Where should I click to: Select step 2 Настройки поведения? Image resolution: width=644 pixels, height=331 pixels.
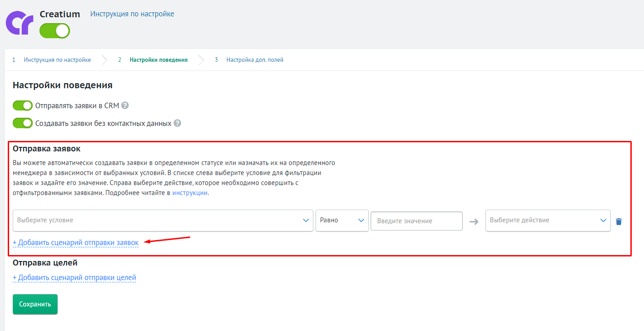tap(159, 60)
